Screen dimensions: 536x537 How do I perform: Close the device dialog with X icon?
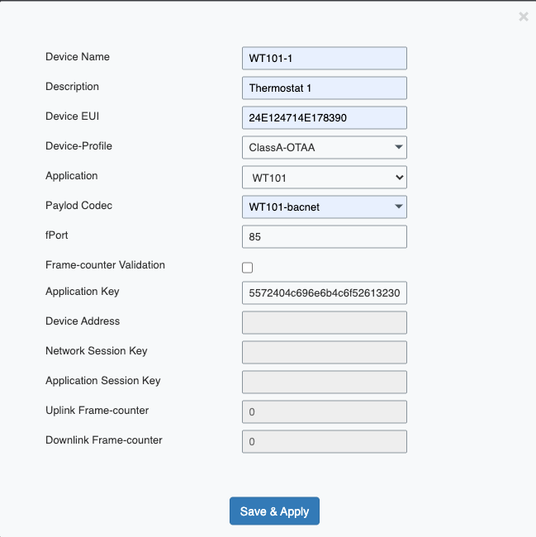(x=523, y=16)
